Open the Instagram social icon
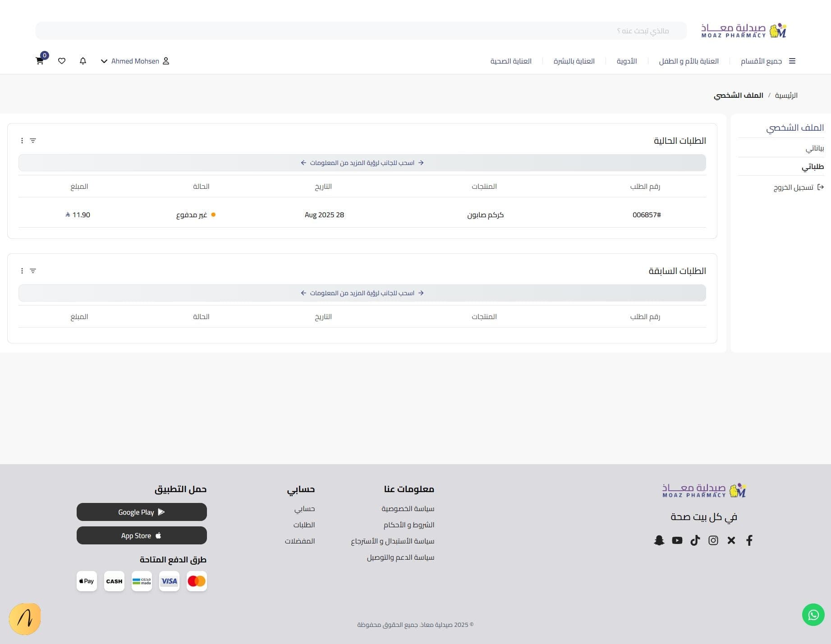Screen dimensions: 831x644 pyautogui.click(x=713, y=540)
